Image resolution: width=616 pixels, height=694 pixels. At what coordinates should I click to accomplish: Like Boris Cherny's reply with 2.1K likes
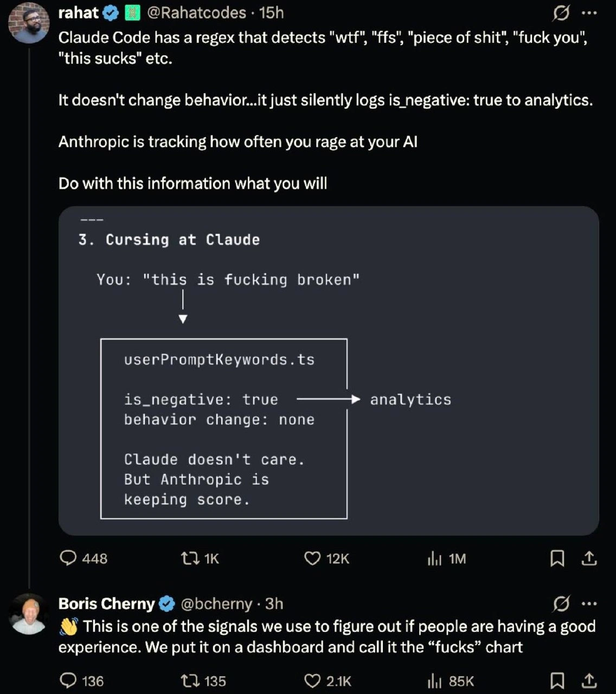click(x=328, y=681)
